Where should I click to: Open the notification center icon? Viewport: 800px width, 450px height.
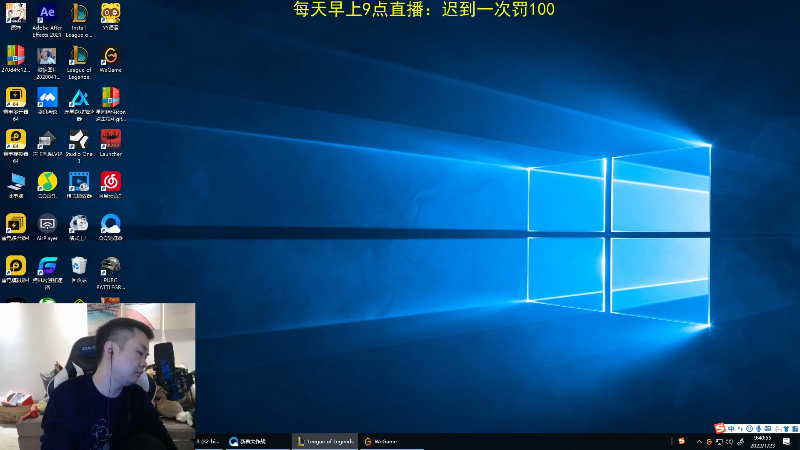[x=787, y=442]
